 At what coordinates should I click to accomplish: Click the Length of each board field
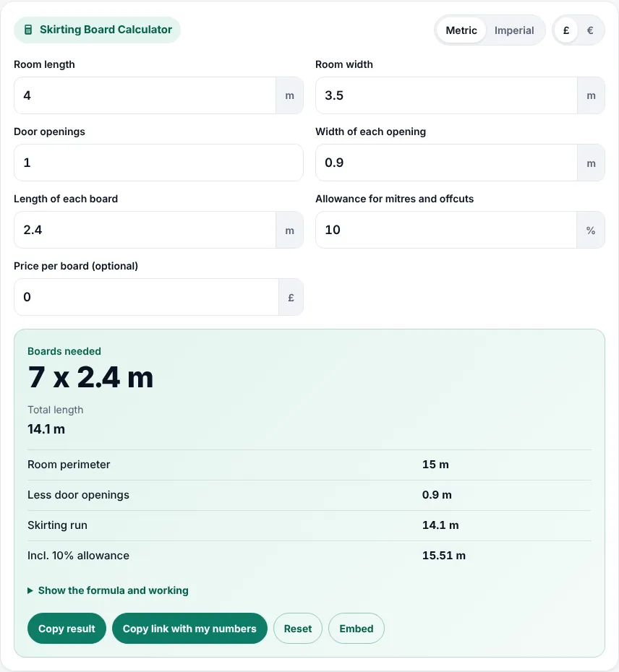click(x=145, y=231)
